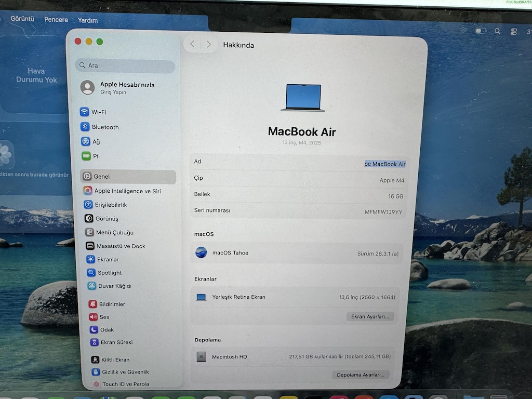
Task: Open the Pencere menu
Action: pos(56,20)
